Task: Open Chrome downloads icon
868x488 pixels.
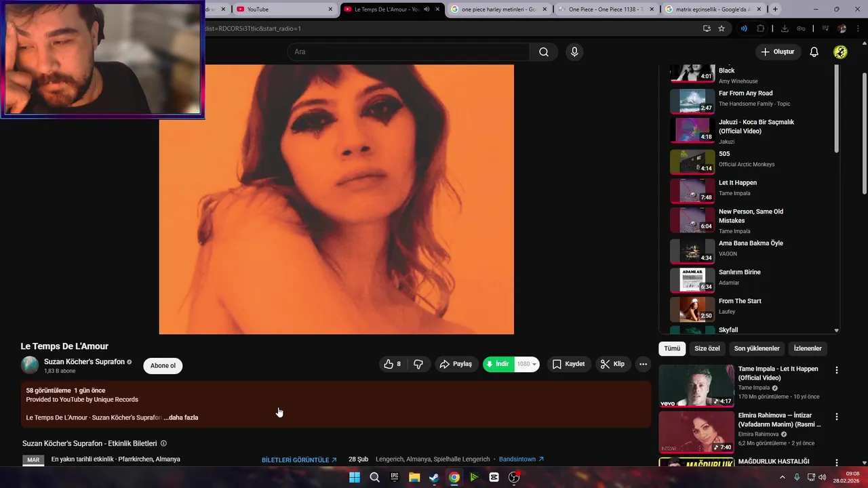Action: (785, 28)
